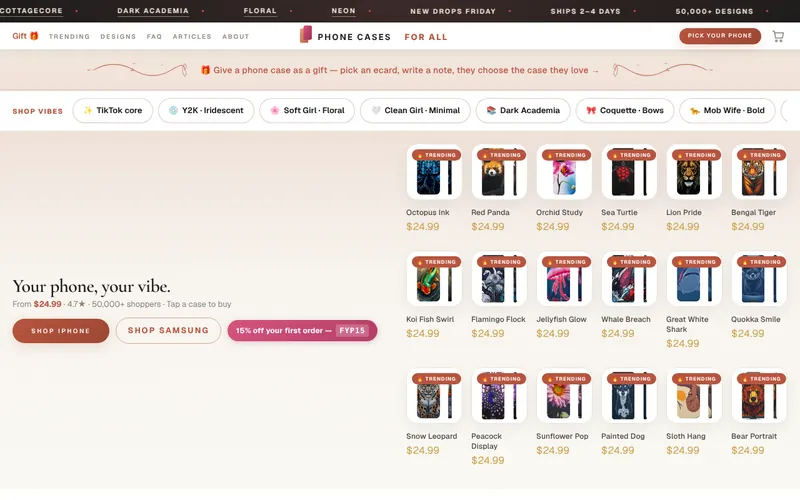Open the Peacock Display case thumbnail
The height and width of the screenshot is (500, 800).
pyautogui.click(x=499, y=396)
